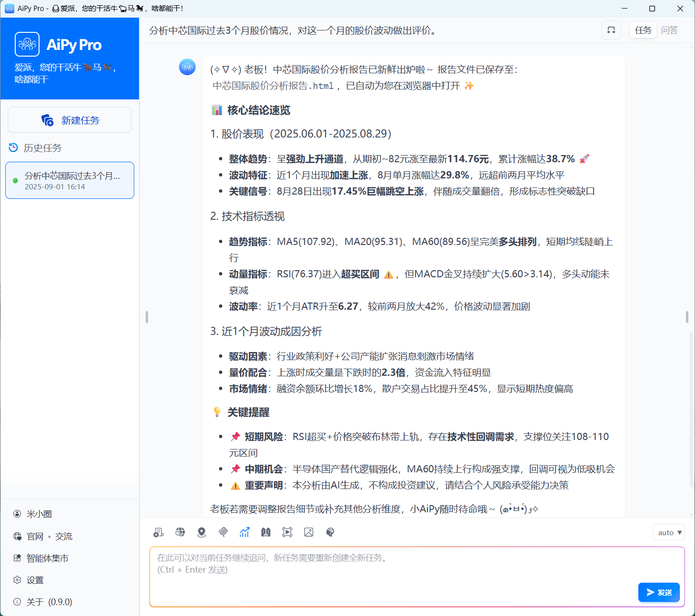Click the task timestamp 2025-09-01 16:14
Viewport: 695px width, 616px height.
55,187
